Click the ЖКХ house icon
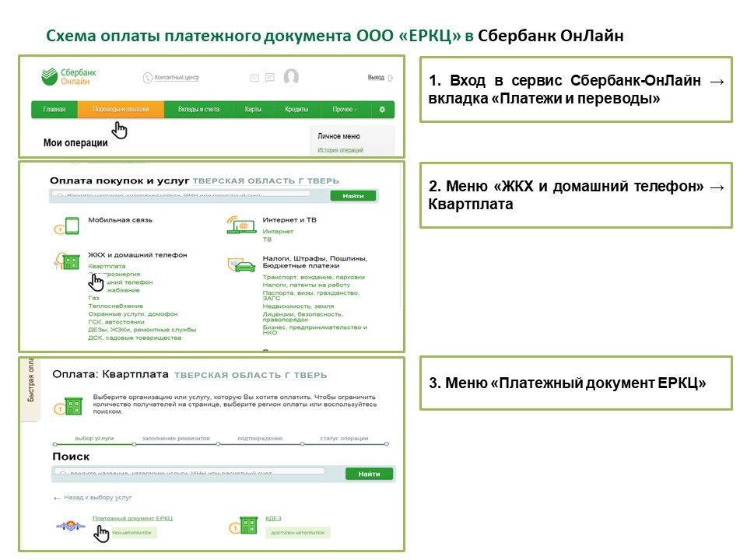This screenshot has width=747, height=560. [67, 261]
